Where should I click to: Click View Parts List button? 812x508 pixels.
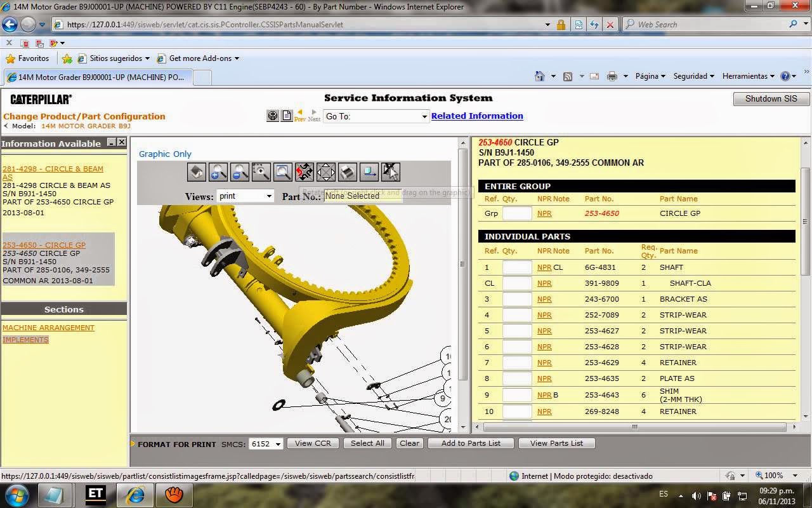point(556,443)
